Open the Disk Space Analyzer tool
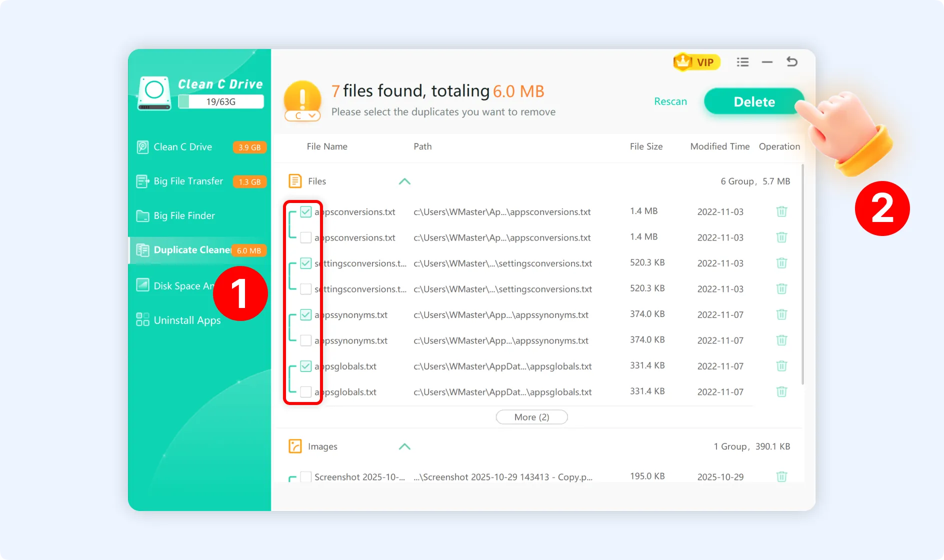 tap(175, 285)
